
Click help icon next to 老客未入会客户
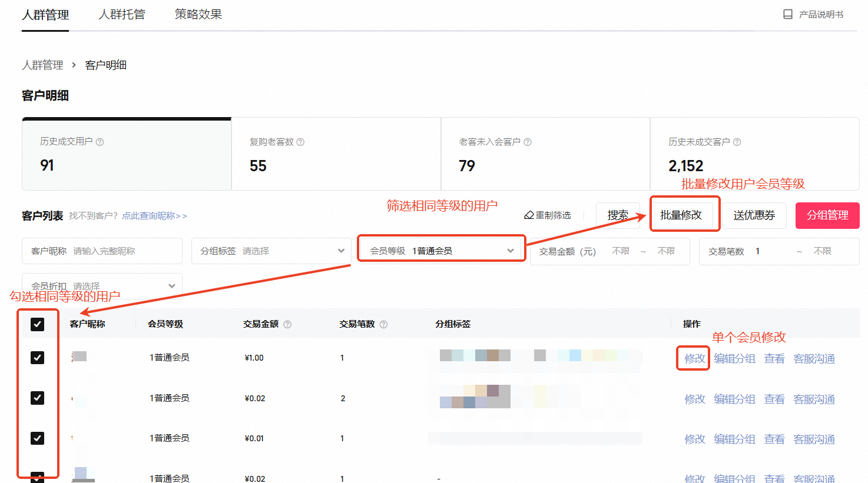point(528,142)
